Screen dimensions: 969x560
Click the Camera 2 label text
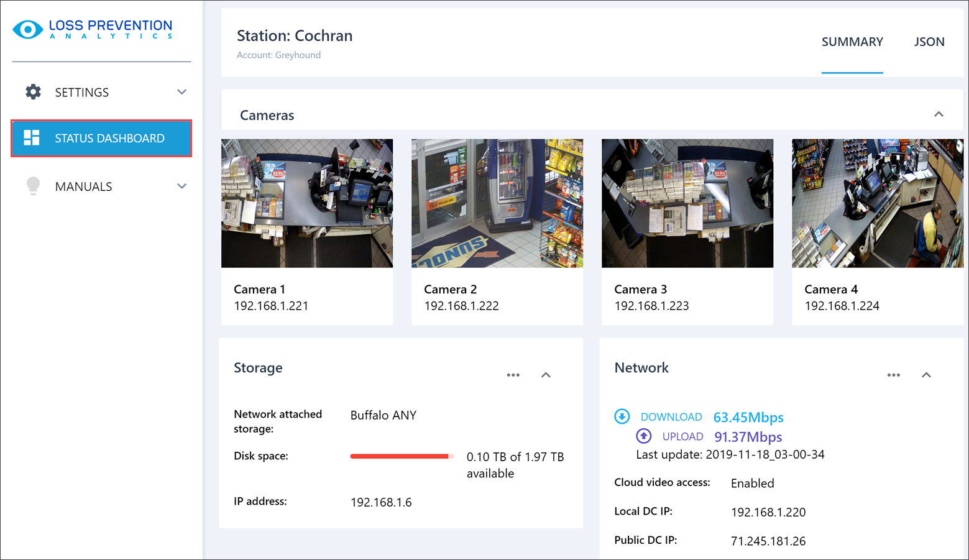coord(450,289)
